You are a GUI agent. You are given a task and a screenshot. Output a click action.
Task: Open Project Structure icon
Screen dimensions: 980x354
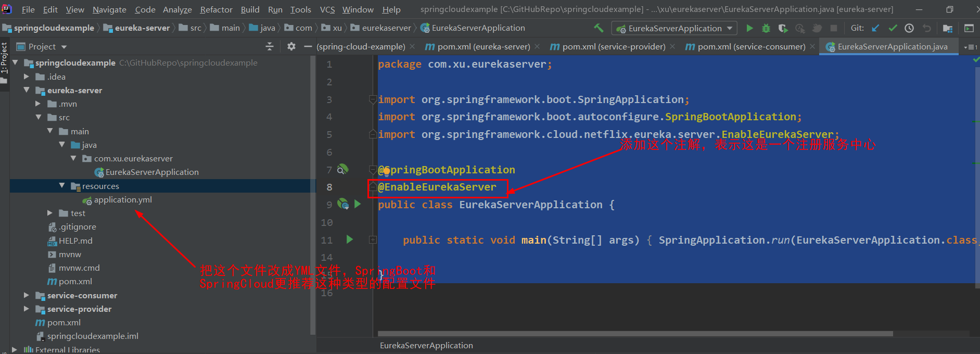click(x=948, y=28)
